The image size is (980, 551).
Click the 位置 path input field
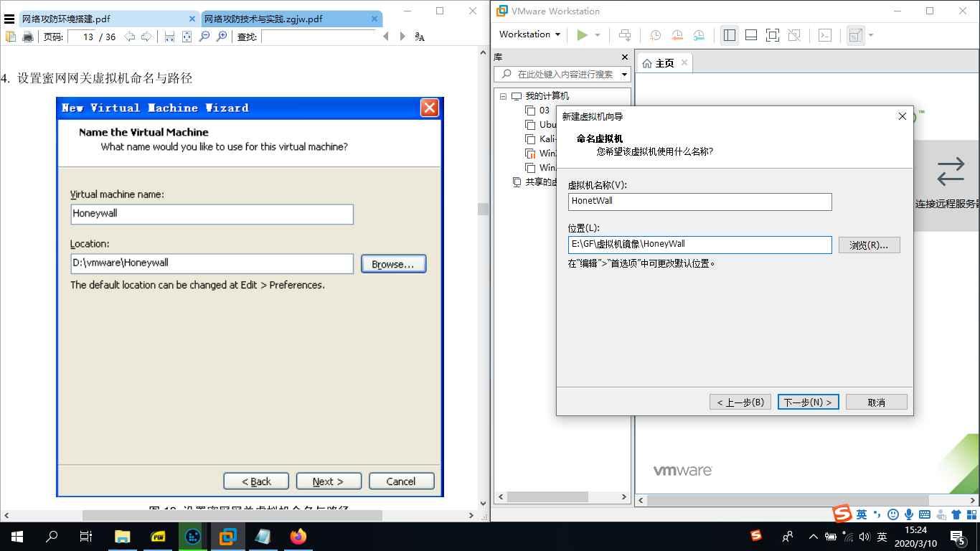pos(699,245)
